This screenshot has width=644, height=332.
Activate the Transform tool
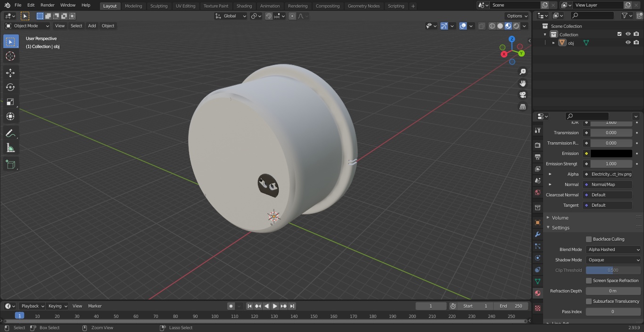coord(10,116)
